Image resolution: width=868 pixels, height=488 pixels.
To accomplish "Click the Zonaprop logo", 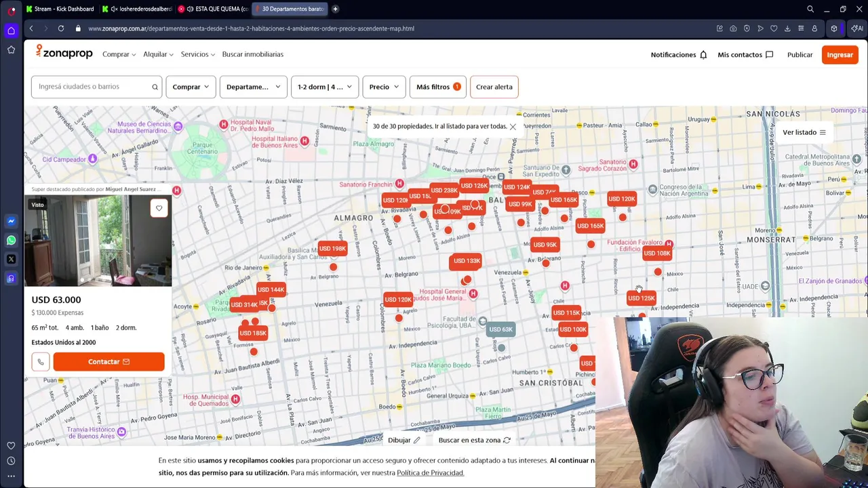I will click(64, 53).
